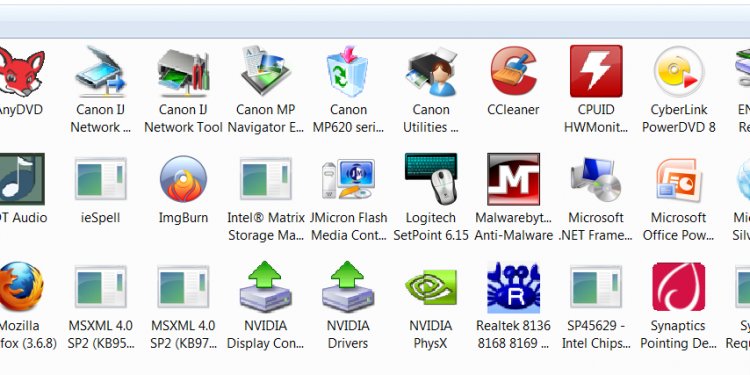Click the NVIDIA Display Control icon
Viewport: 750px width, 375px height.
266,287
